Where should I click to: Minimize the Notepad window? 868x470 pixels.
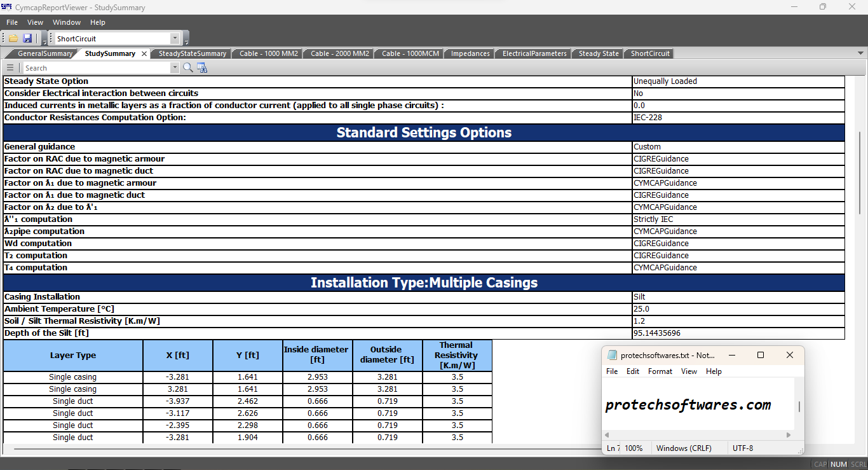point(731,355)
